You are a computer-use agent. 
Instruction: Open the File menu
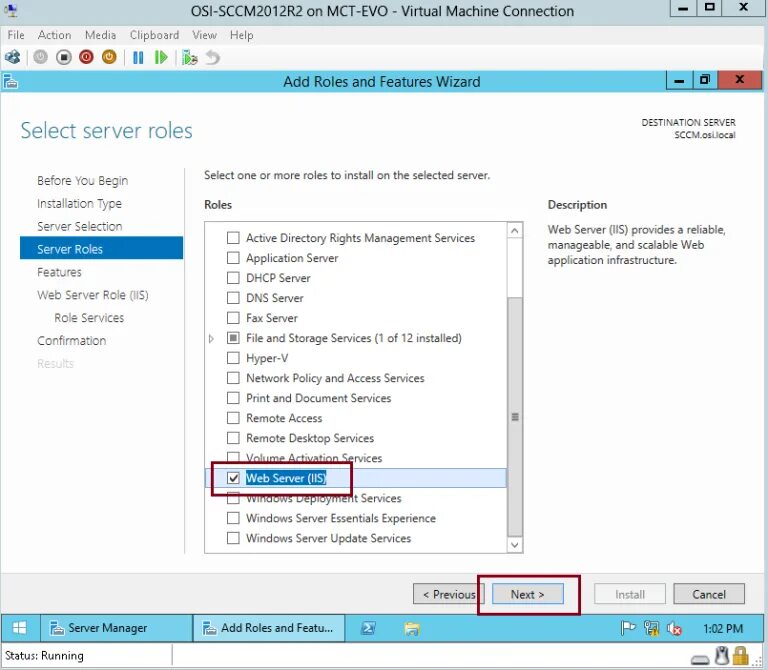(x=16, y=35)
